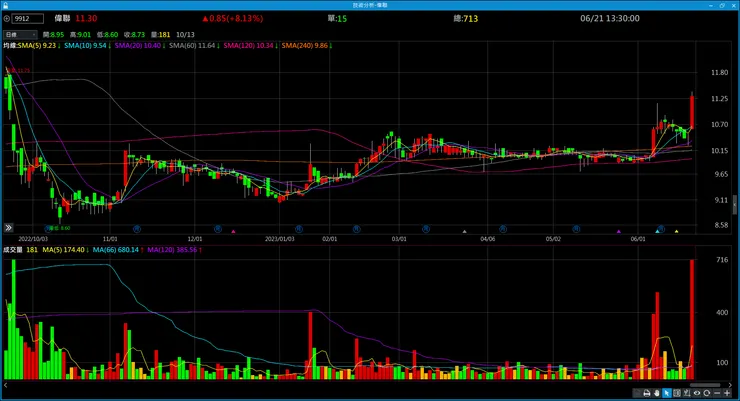740x401 pixels.
Task: Click the circled plus icon beside 9912 field
Action: 7,19
